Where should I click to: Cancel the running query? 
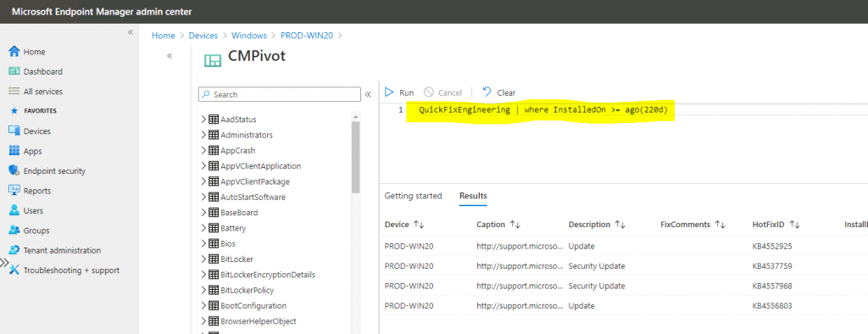442,92
